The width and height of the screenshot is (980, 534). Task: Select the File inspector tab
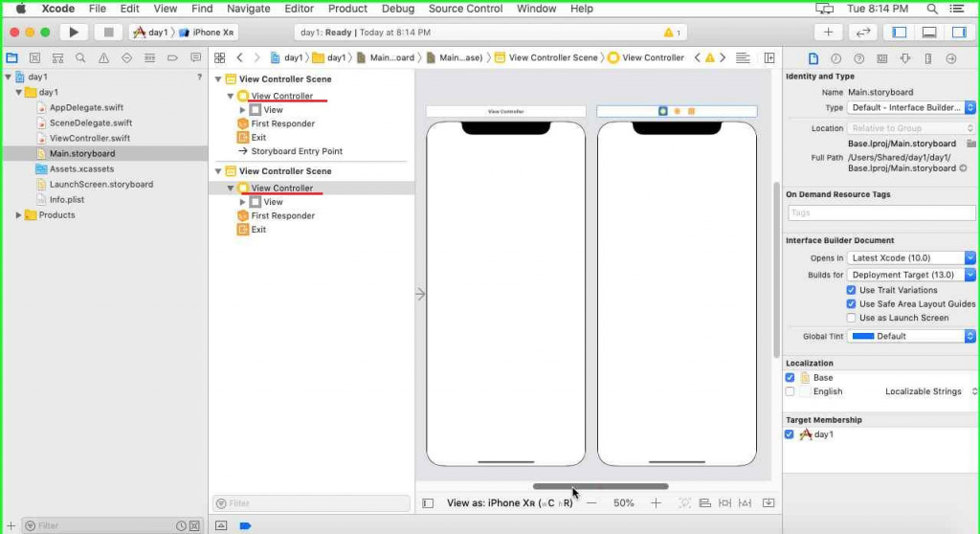click(x=813, y=58)
